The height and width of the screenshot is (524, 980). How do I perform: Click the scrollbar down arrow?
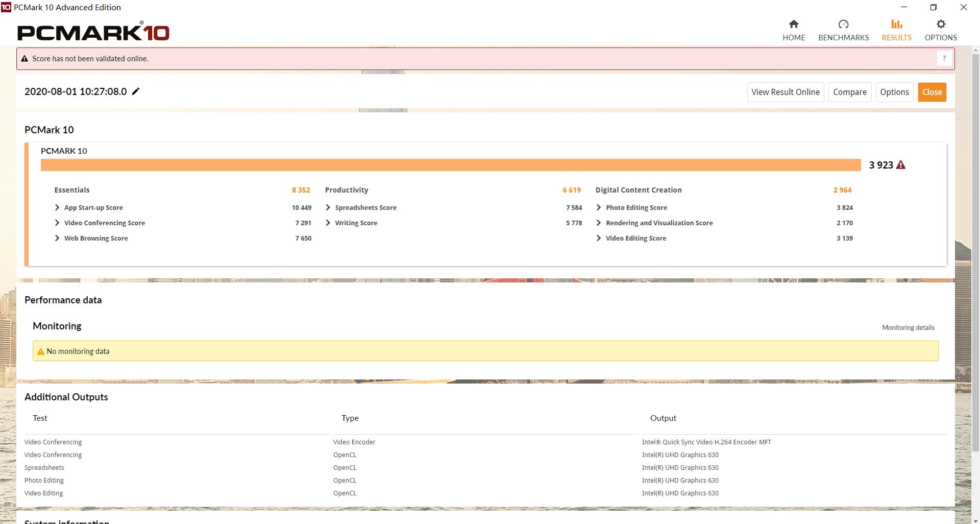976,520
